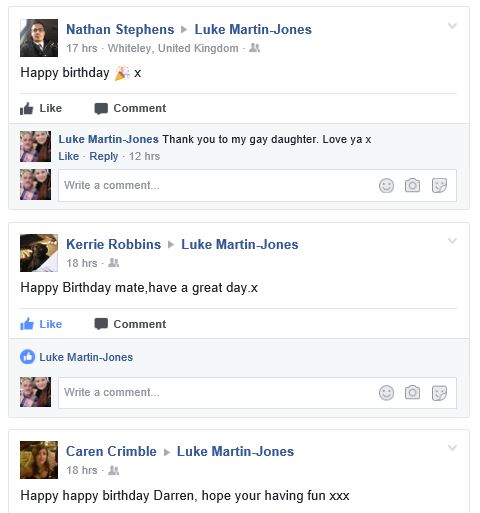This screenshot has width=480, height=513.
Task: Unlike Kerrie Robbins' birthday post
Action: coord(41,324)
